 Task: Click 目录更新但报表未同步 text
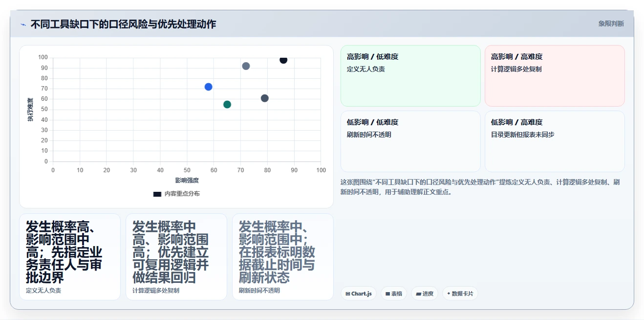pyautogui.click(x=523, y=135)
